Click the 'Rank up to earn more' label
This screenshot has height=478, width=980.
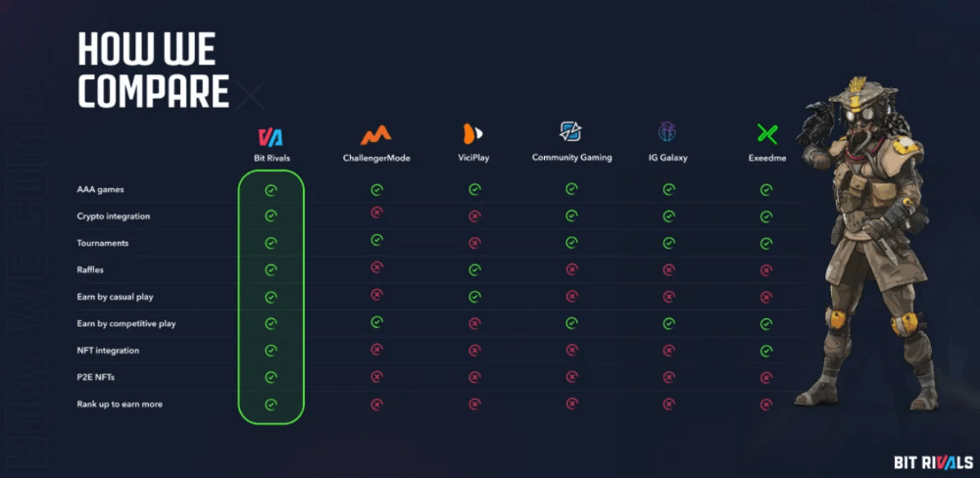[120, 405]
